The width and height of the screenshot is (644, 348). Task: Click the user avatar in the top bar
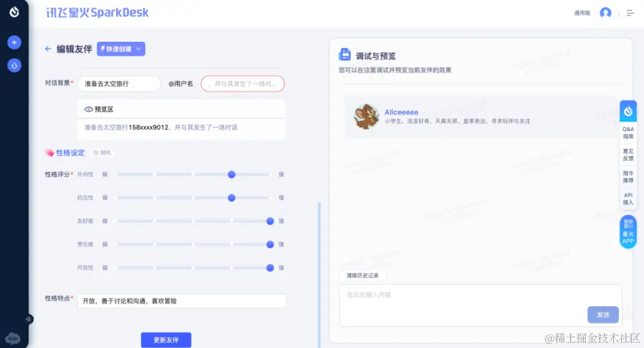(x=606, y=13)
